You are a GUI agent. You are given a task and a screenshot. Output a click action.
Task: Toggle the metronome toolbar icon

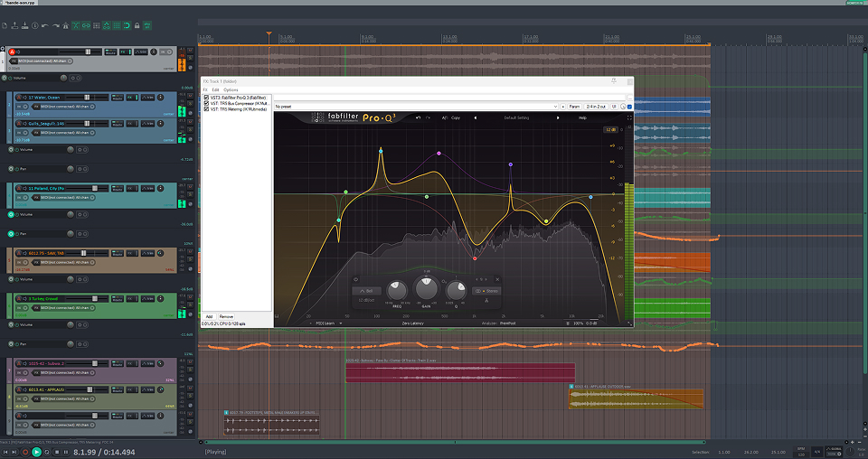click(x=65, y=25)
